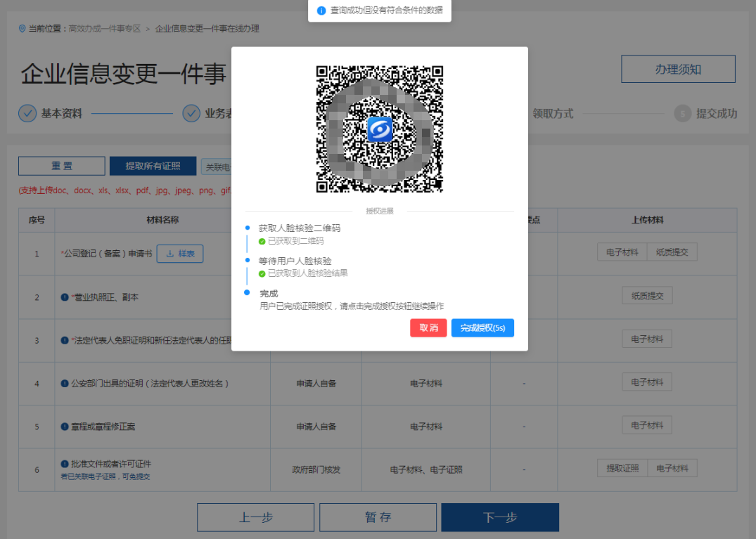Click the 材料名称 column header
This screenshot has width=756, height=539.
tap(162, 220)
